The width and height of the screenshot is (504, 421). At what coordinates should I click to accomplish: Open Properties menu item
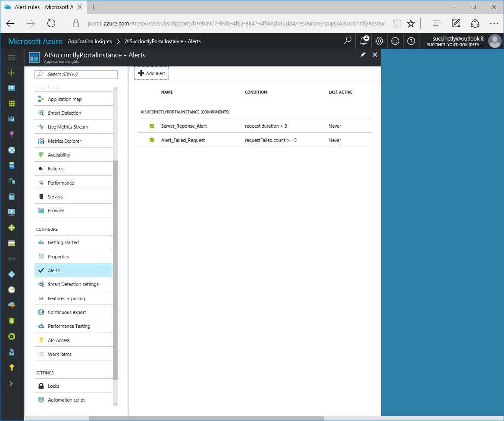coord(74,256)
